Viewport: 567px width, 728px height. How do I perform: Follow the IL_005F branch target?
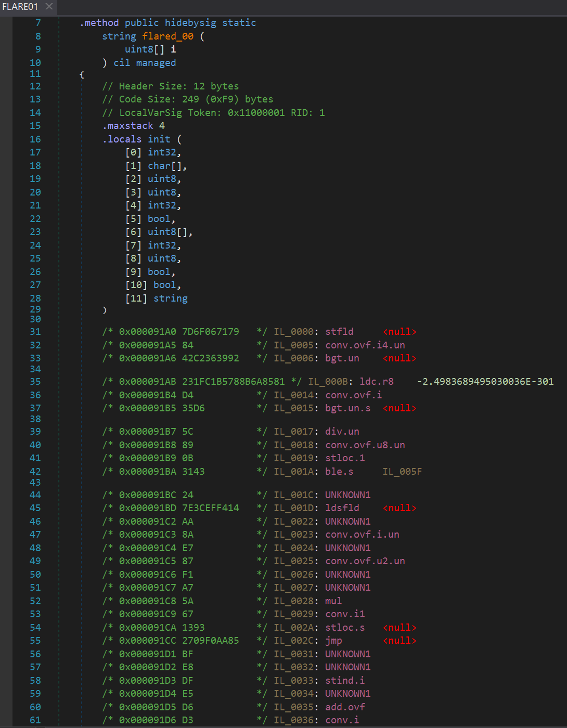[x=402, y=472]
